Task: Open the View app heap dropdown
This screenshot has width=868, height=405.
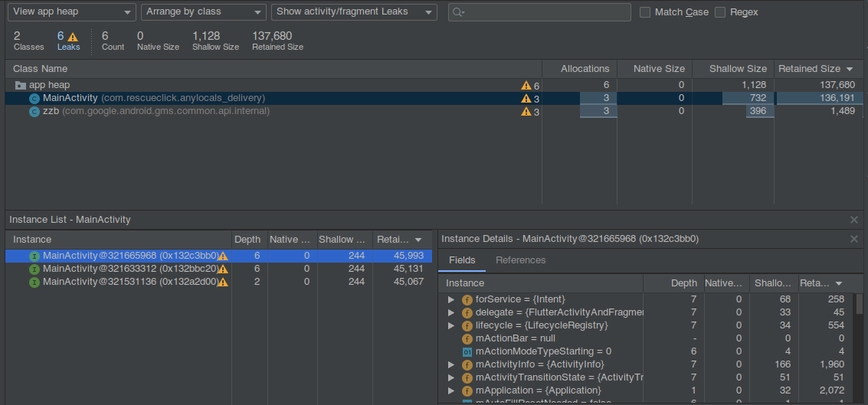Action: [72, 11]
